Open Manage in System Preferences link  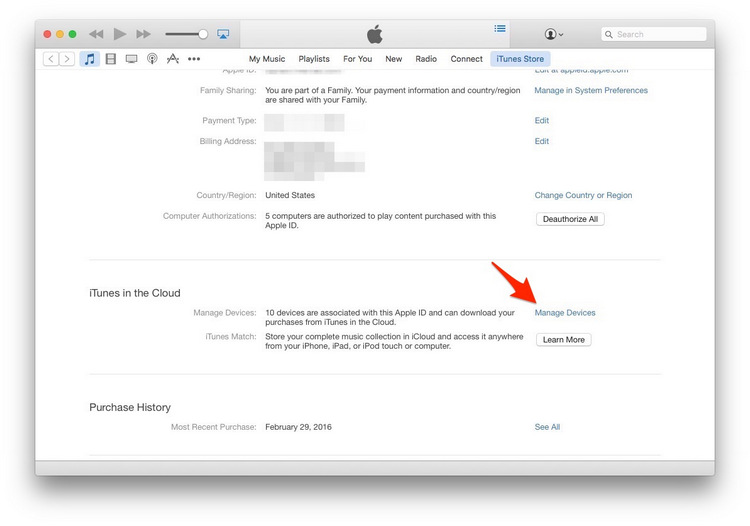[x=591, y=90]
